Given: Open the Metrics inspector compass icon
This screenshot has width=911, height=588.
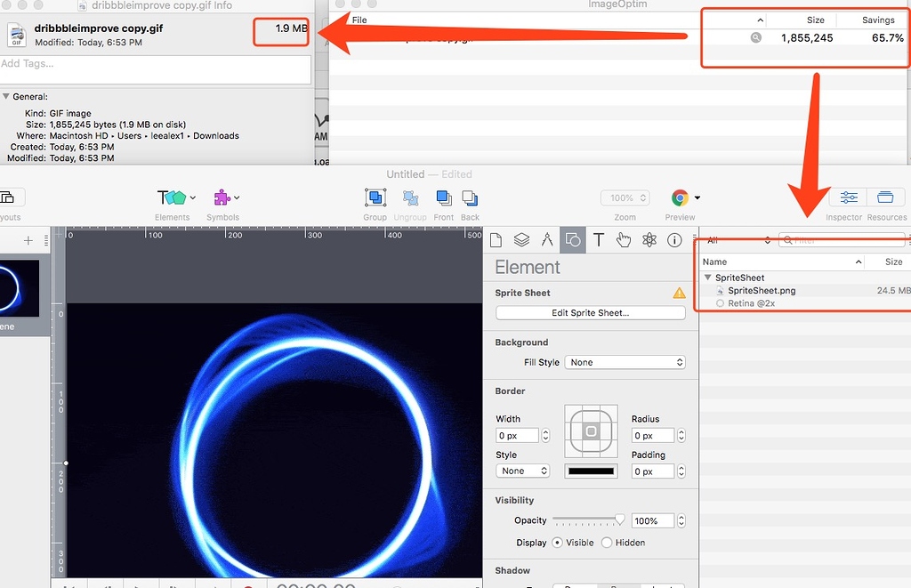Looking at the screenshot, I should coord(546,239).
